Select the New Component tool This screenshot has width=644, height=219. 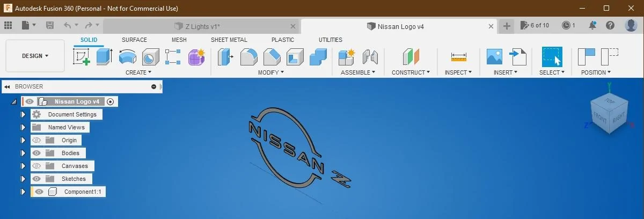pos(347,56)
